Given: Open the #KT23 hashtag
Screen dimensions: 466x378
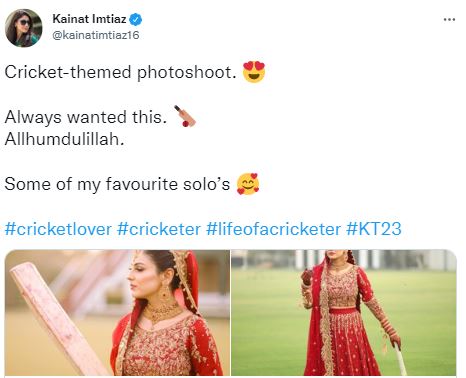Looking at the screenshot, I should 374,229.
